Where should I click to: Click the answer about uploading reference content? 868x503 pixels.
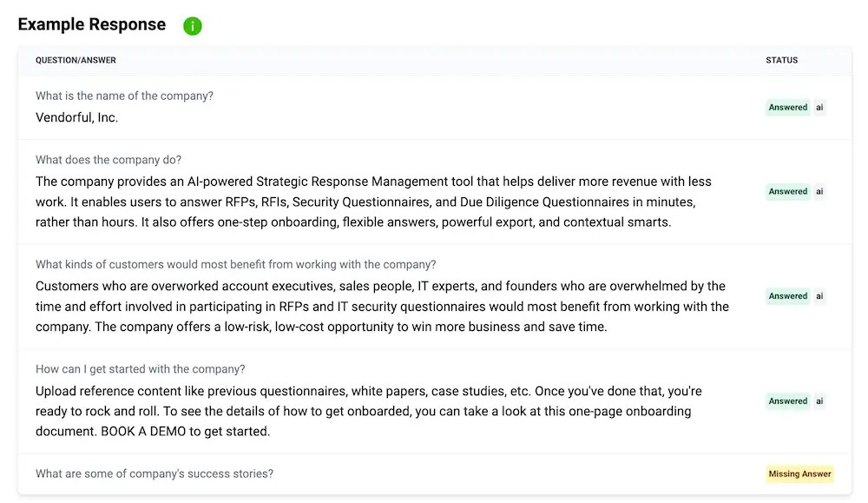pos(369,411)
